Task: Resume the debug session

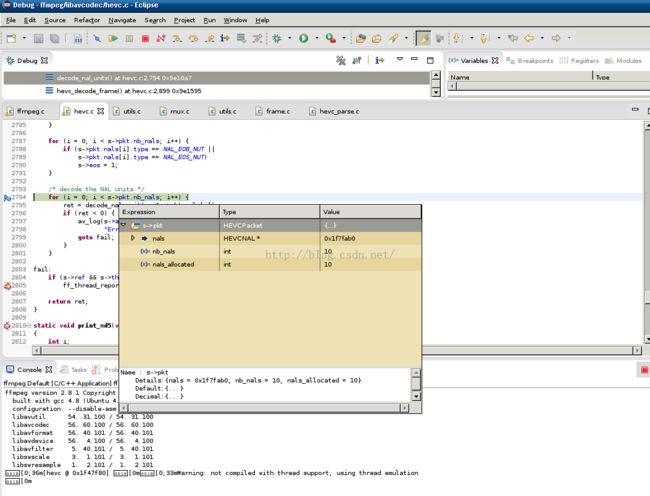Action: (113, 39)
